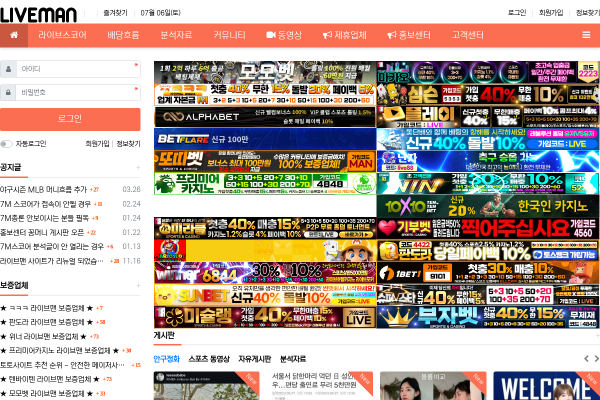
Task: Click 회원가입 link under login button
Action: (97, 144)
